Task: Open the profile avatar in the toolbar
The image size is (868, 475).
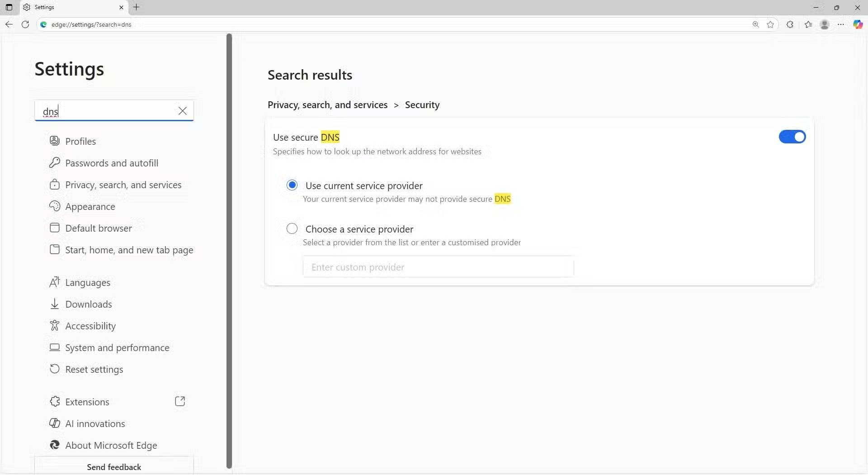Action: coord(824,24)
